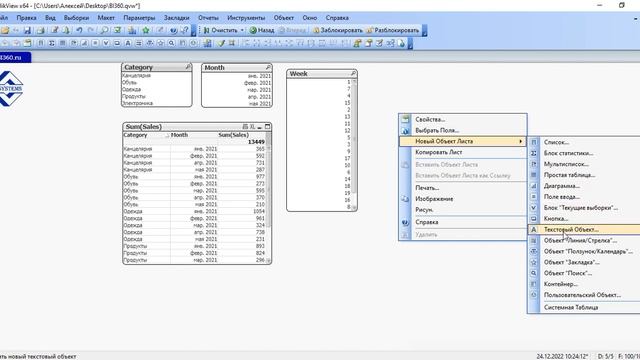Choose Свойства... from the context menu
640x360 pixels.
pos(463,120)
